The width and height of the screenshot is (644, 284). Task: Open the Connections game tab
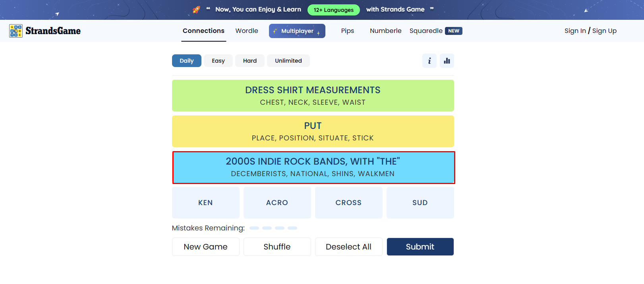point(203,31)
